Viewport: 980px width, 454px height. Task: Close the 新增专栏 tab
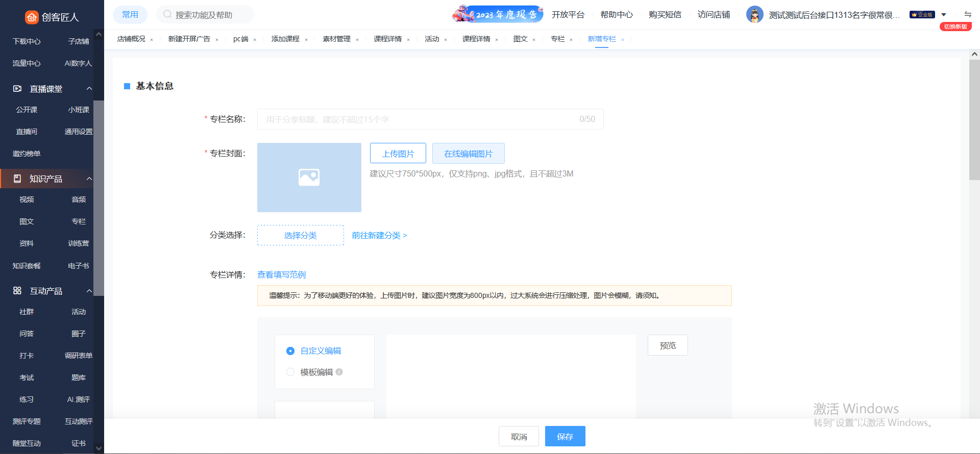(x=623, y=40)
